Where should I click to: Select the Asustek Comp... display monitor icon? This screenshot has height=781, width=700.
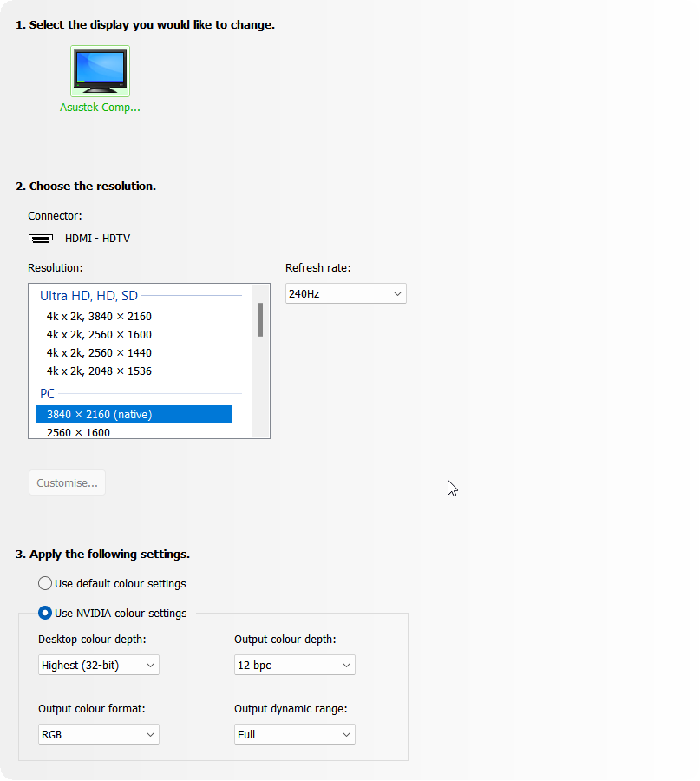[100, 71]
